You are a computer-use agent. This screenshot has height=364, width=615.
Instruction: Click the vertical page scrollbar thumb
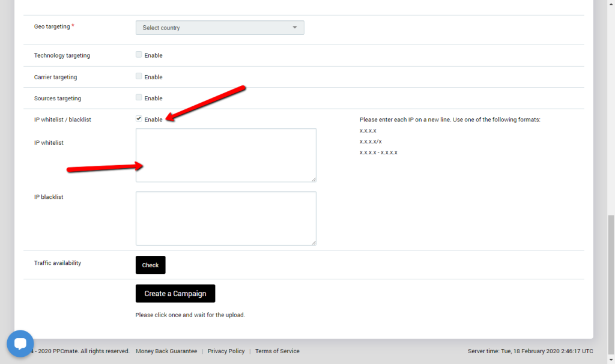pos(610,282)
